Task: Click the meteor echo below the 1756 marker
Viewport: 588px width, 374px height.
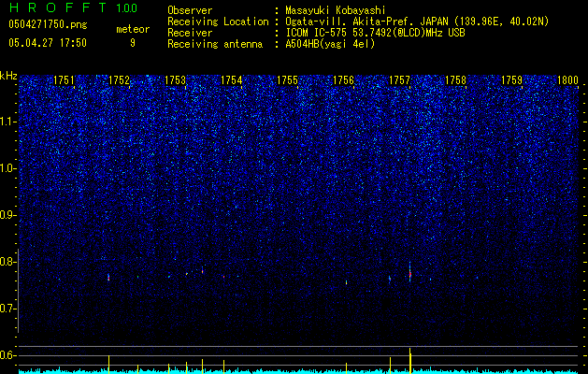Action: 346,282
